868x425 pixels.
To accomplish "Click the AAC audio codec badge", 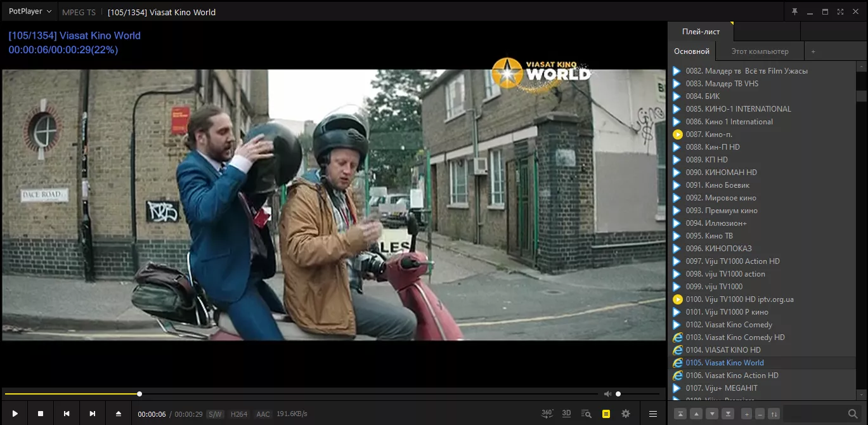I will click(x=263, y=414).
